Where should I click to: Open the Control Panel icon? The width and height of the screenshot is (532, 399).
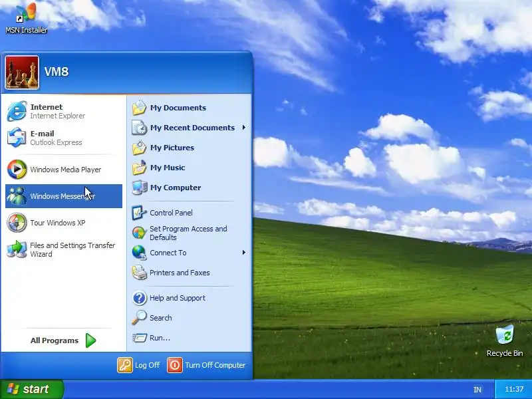click(x=139, y=213)
